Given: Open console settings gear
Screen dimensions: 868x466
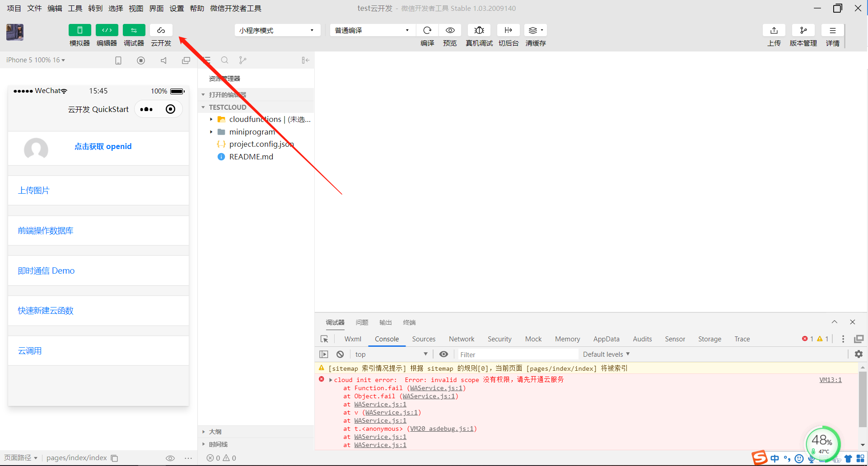Looking at the screenshot, I should point(859,354).
